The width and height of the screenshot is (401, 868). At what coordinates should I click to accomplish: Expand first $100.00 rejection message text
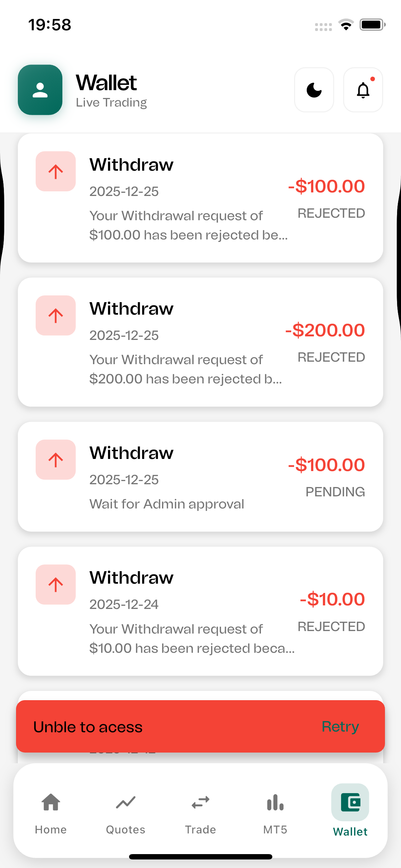[x=188, y=226]
